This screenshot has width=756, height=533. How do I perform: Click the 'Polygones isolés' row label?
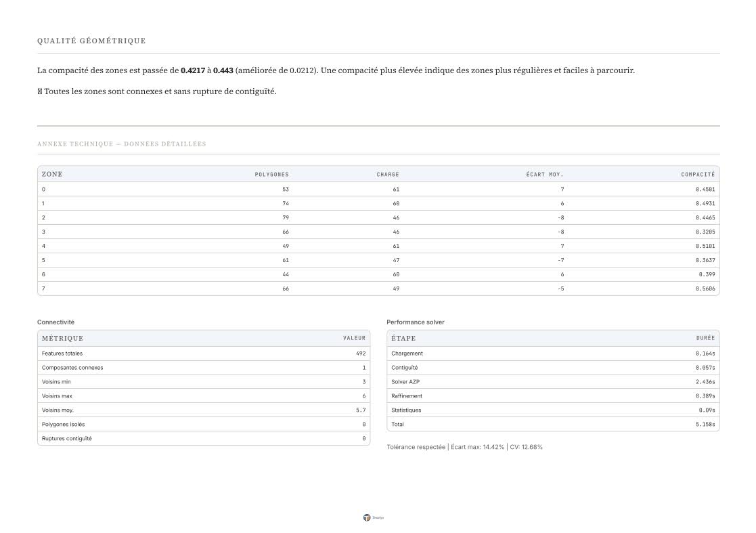63,425
